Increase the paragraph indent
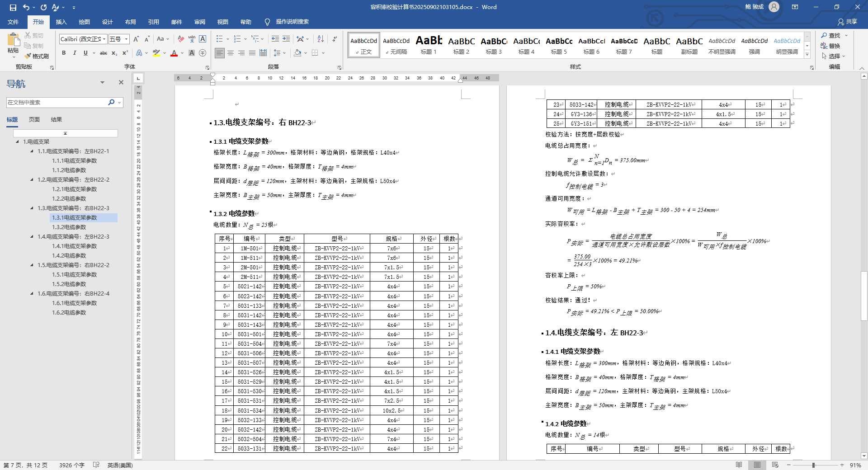Viewport: 868px width, 470px height. [286, 39]
